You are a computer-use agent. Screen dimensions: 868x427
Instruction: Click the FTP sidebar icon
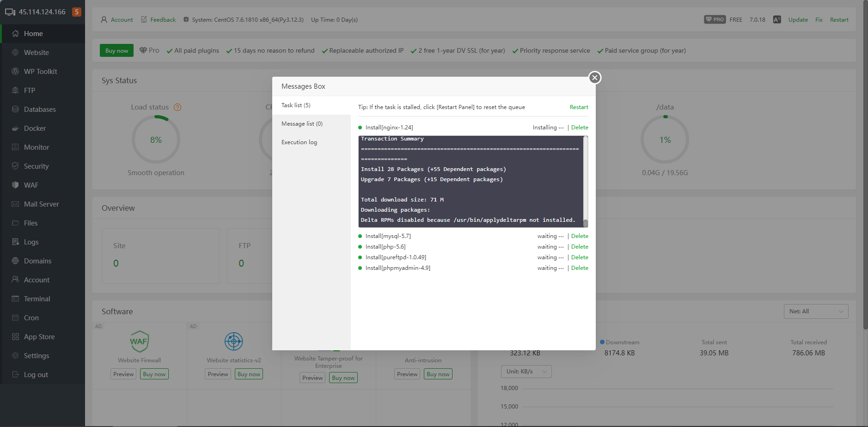(15, 90)
